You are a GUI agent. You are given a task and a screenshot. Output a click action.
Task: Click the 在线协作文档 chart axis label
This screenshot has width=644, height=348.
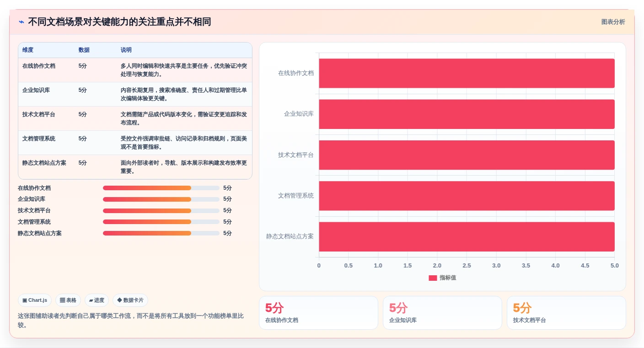click(296, 73)
